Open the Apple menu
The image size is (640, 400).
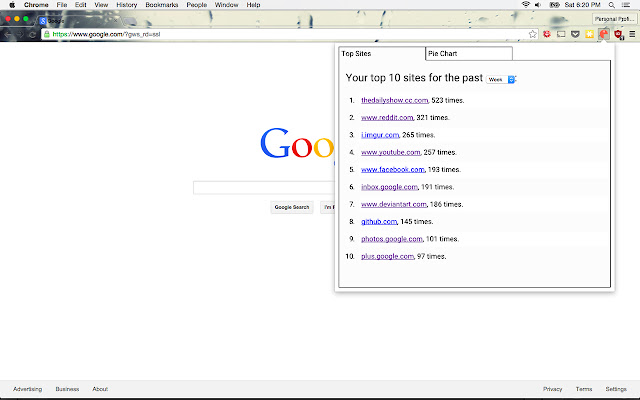coord(12,5)
